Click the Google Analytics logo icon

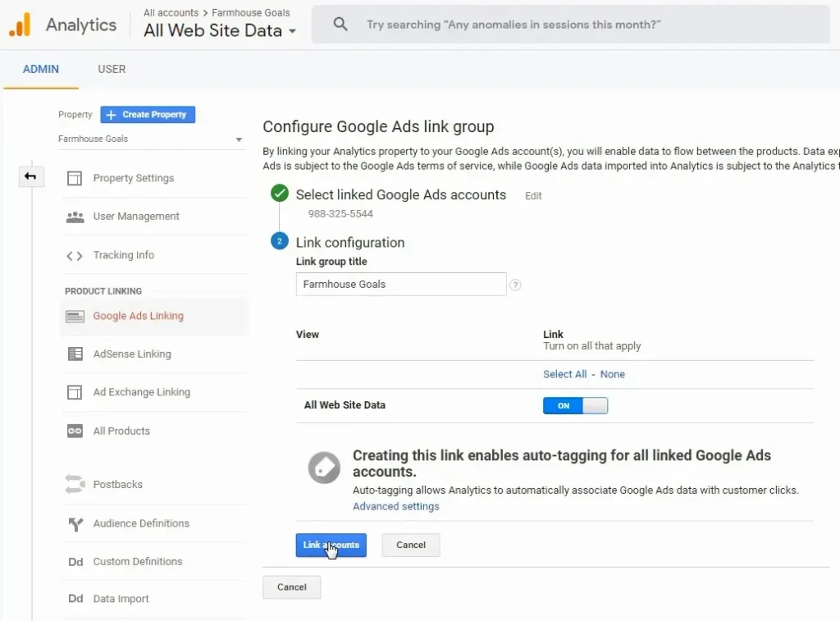(x=20, y=24)
